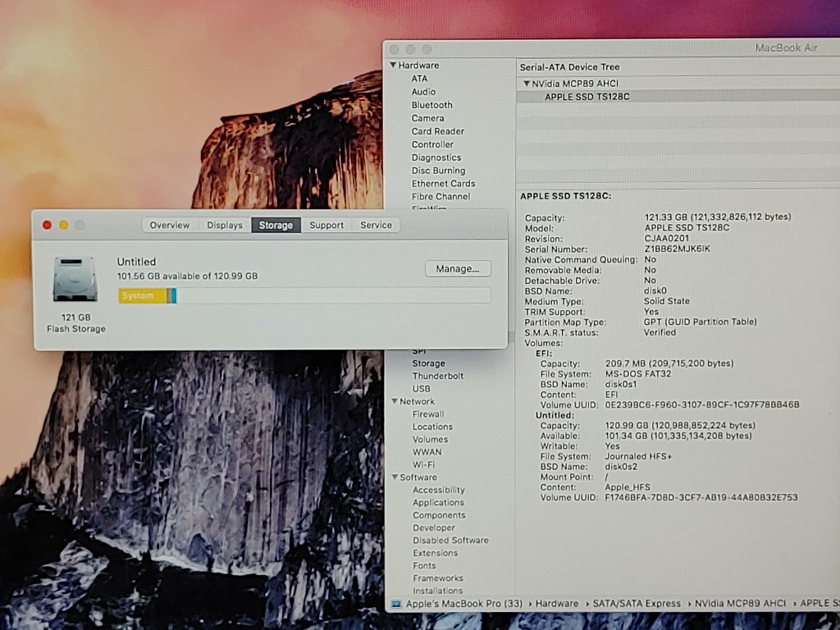Viewport: 840px width, 630px height.
Task: Click Apple's MacBook Pro (33) in path bar
Action: pyautogui.click(x=464, y=604)
